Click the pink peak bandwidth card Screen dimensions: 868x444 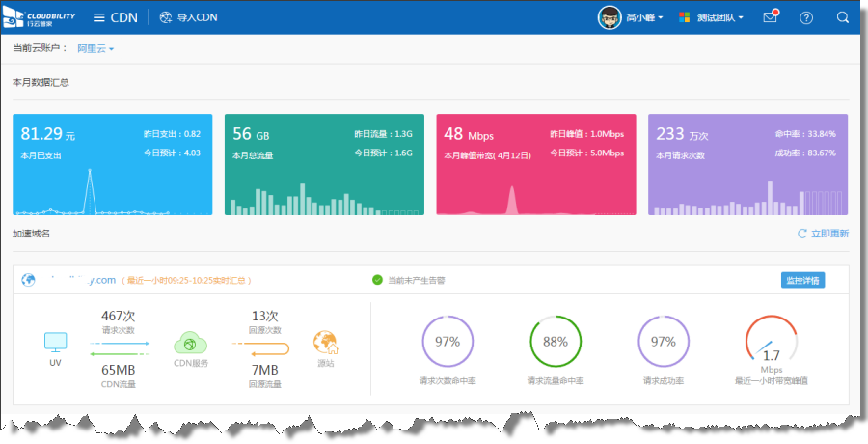(536, 164)
